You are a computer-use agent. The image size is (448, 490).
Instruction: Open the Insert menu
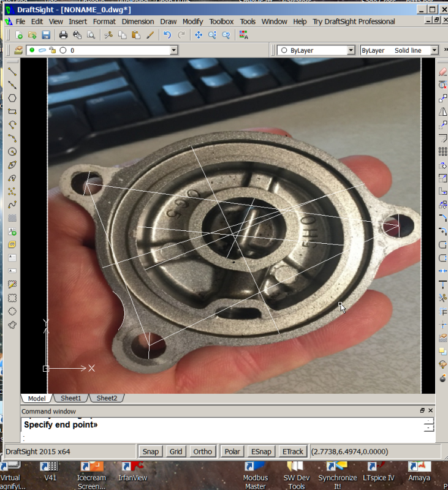[x=78, y=21]
